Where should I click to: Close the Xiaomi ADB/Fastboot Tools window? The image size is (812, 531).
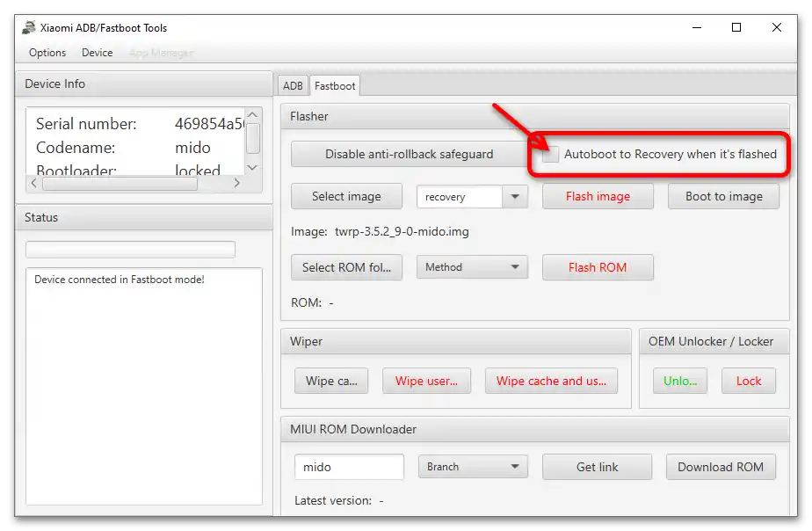pos(776,27)
